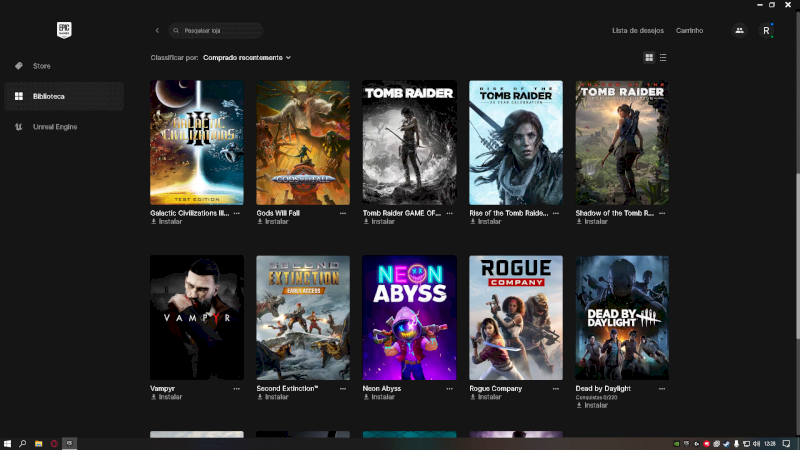Screen dimensions: 800x450
Task: Switch to list view
Action: tap(663, 58)
